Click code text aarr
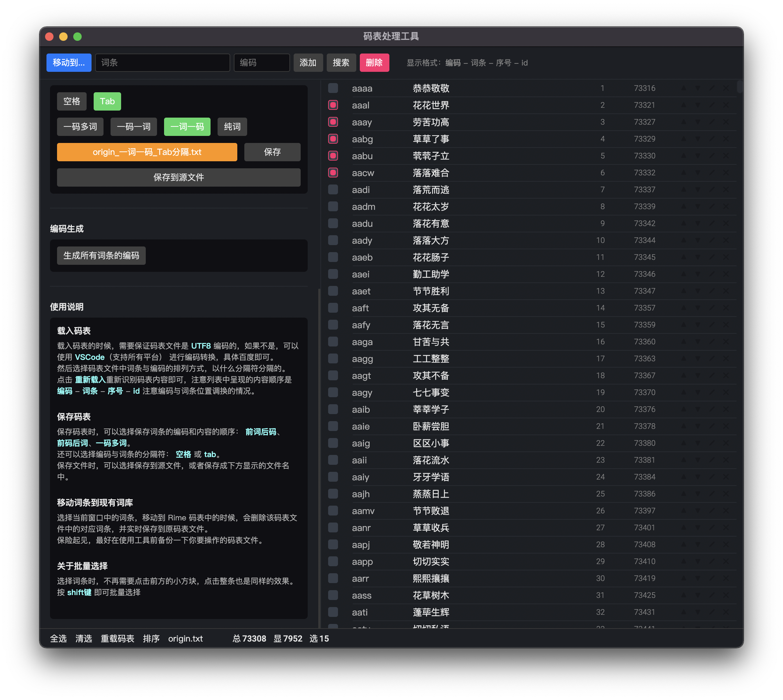 (361, 579)
